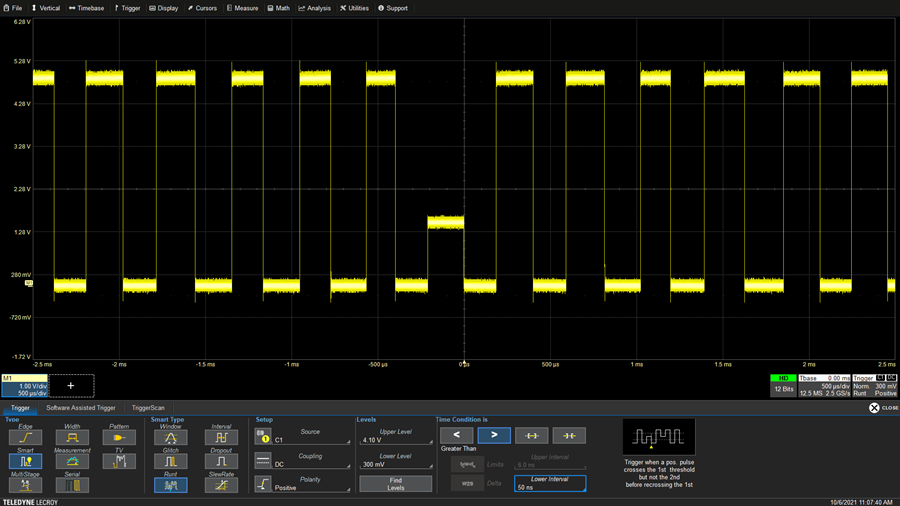Image resolution: width=900 pixels, height=506 pixels.
Task: Select the Edge trigger type icon
Action: [25, 437]
